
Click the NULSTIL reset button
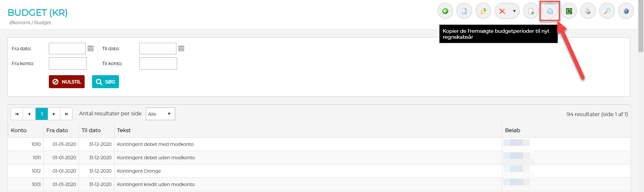67,82
